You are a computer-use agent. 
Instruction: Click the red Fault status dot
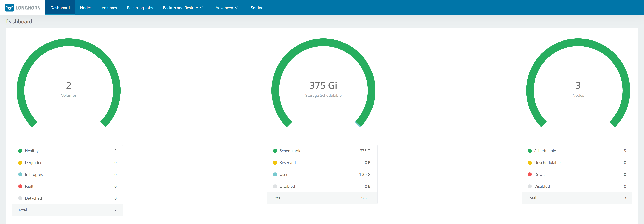coord(20,186)
